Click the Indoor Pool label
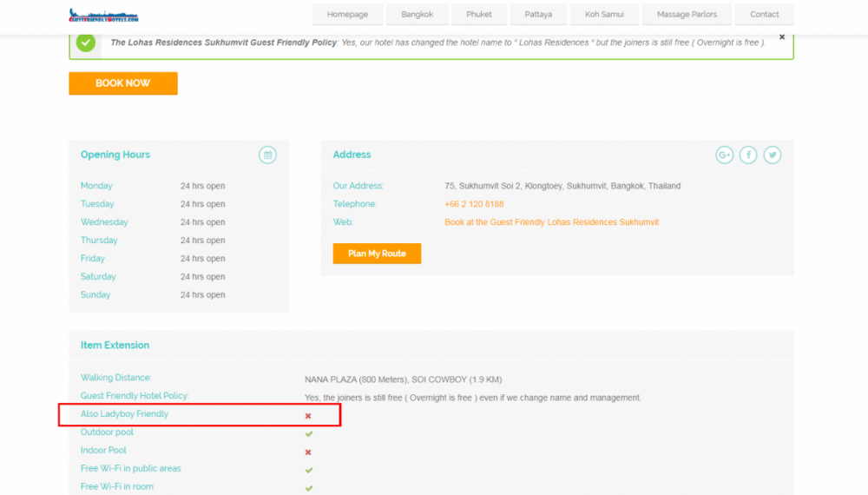 [103, 451]
